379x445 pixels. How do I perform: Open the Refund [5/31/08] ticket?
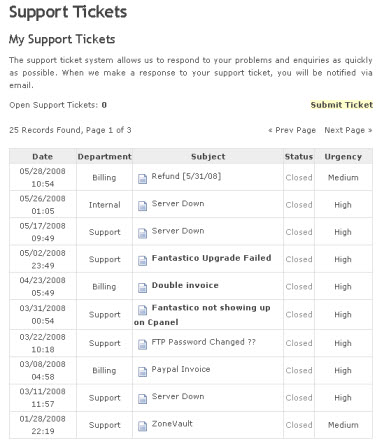(186, 176)
